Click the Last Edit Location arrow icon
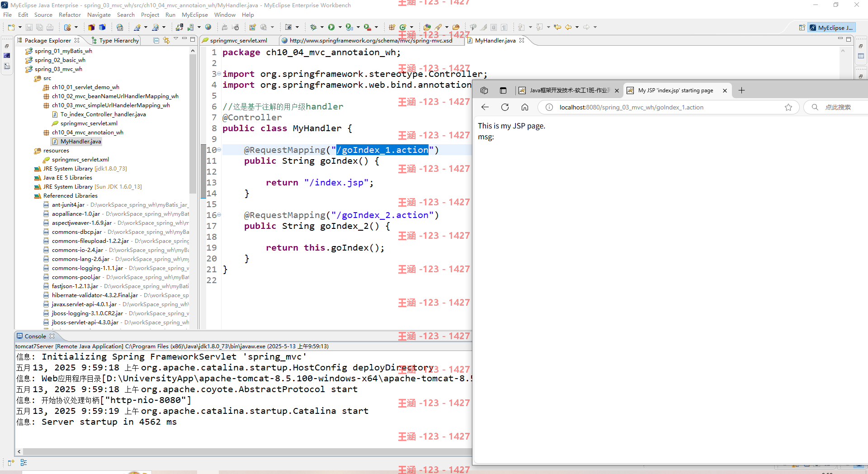Viewport: 868px width, 474px height. pos(557,27)
